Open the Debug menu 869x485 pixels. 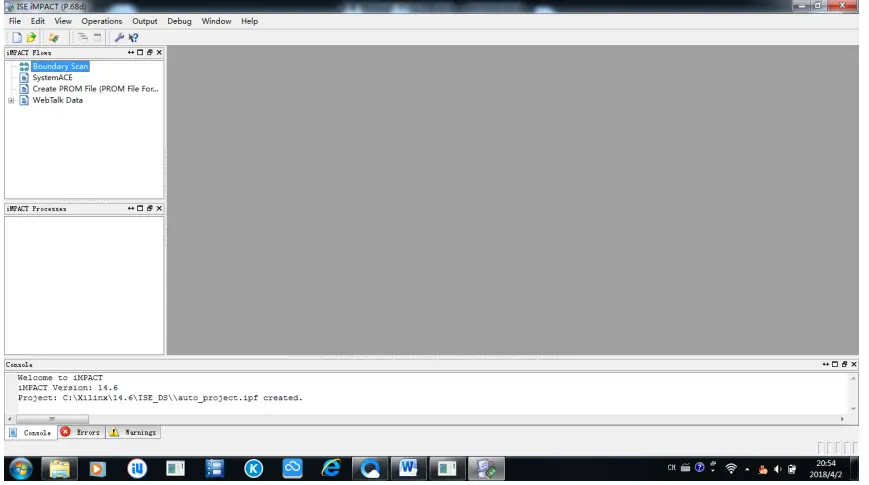coord(179,21)
